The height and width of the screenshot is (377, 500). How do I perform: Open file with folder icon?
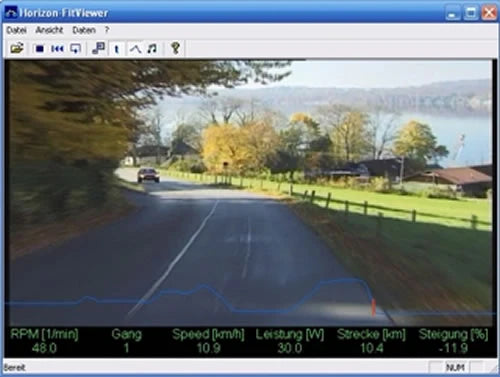tap(17, 49)
